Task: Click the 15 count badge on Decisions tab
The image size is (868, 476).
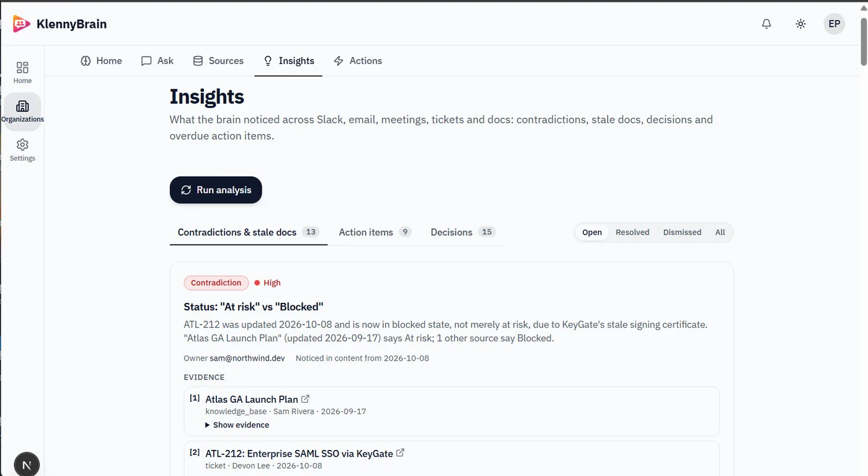Action: tap(487, 232)
